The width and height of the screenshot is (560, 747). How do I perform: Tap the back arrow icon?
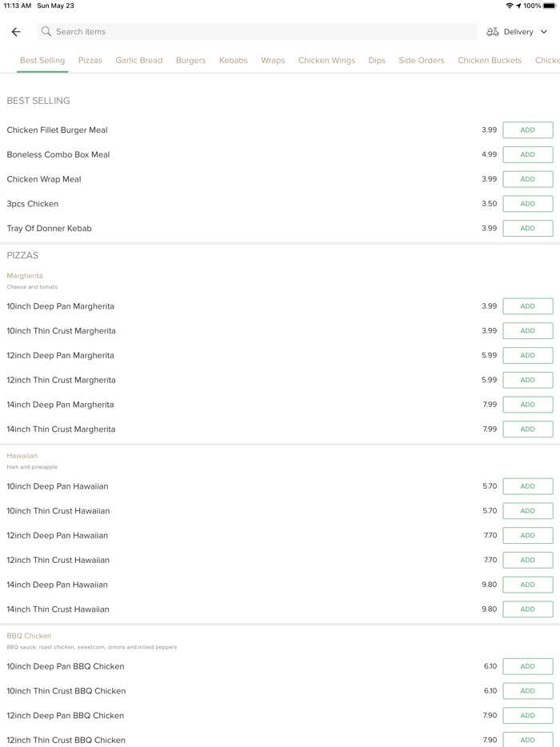pyautogui.click(x=16, y=32)
